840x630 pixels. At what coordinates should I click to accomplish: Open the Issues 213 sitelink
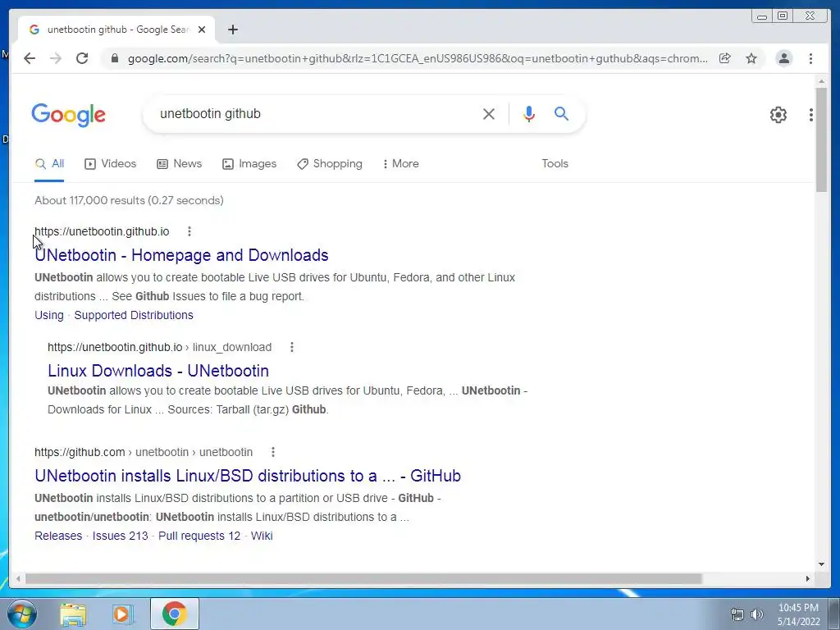click(120, 536)
